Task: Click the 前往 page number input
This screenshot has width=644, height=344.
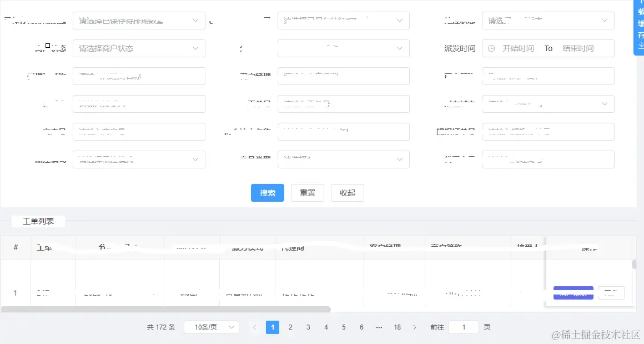Action: click(x=464, y=327)
